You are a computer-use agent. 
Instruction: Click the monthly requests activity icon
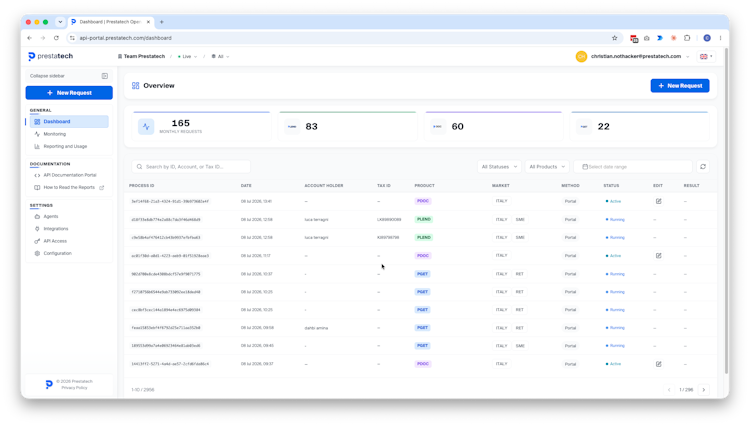(x=146, y=127)
